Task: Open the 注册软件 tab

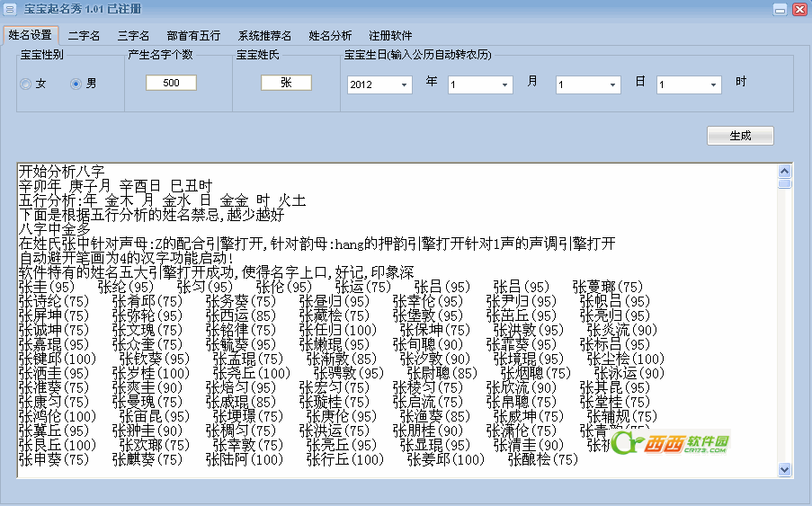Action: (390, 36)
